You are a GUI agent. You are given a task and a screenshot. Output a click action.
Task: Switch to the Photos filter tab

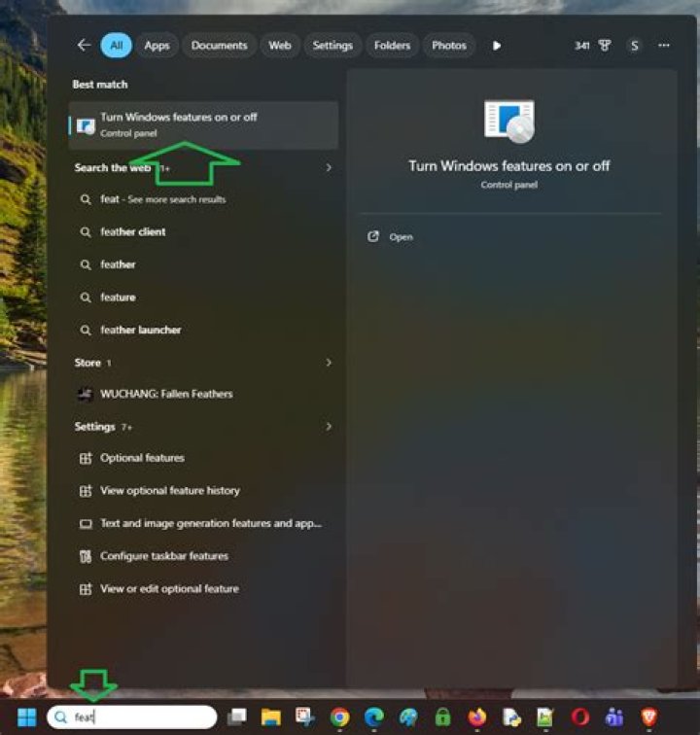pyautogui.click(x=449, y=46)
